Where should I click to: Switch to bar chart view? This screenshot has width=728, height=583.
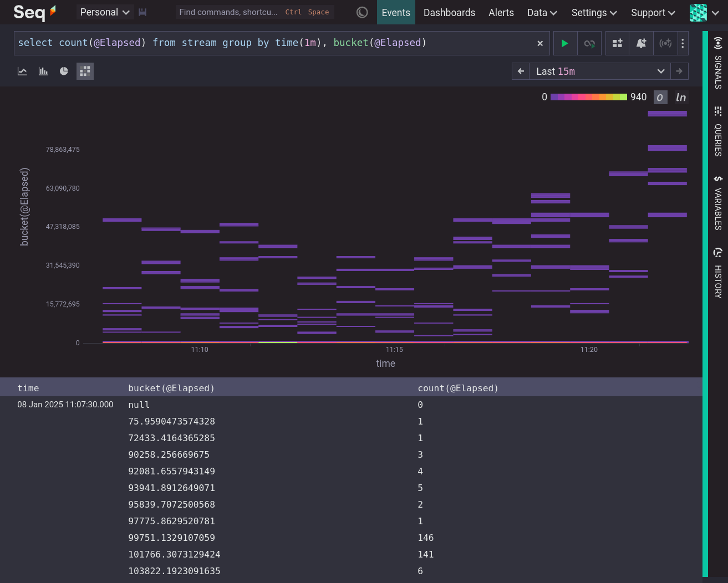point(43,71)
